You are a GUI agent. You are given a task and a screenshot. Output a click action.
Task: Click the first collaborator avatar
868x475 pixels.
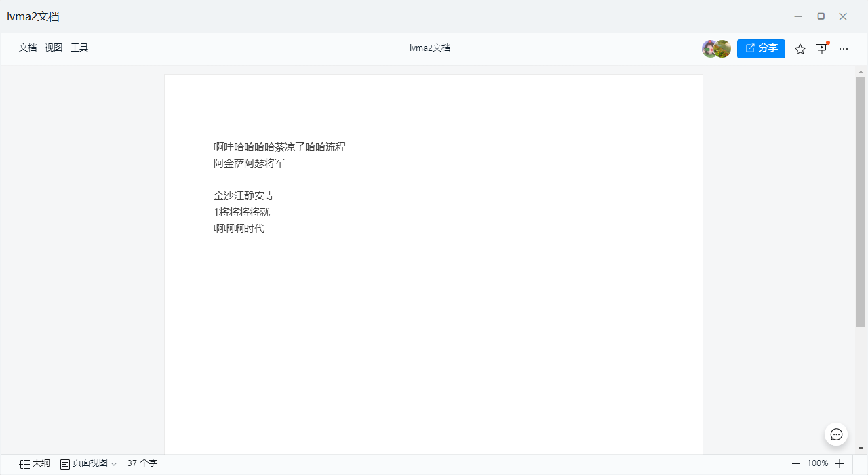tap(709, 49)
